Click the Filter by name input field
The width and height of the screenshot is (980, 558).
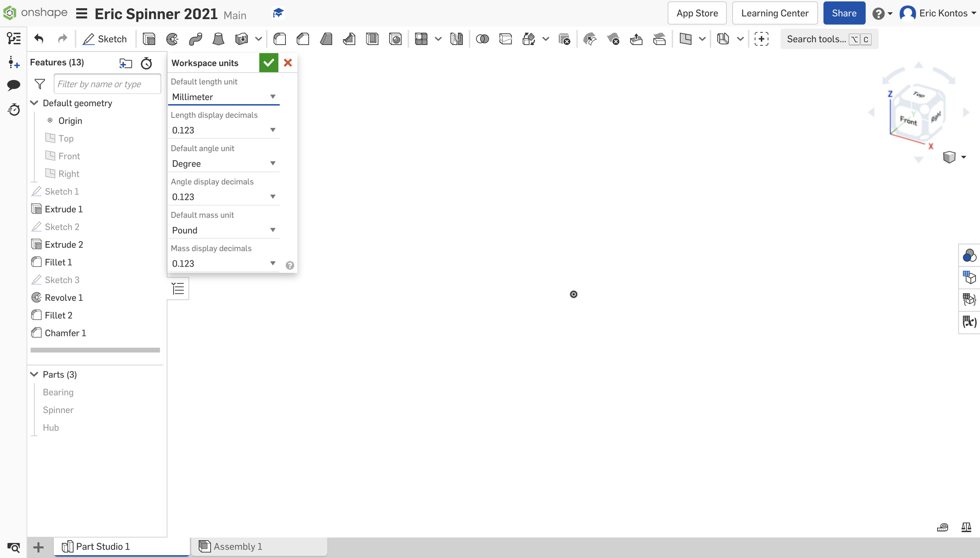(107, 84)
